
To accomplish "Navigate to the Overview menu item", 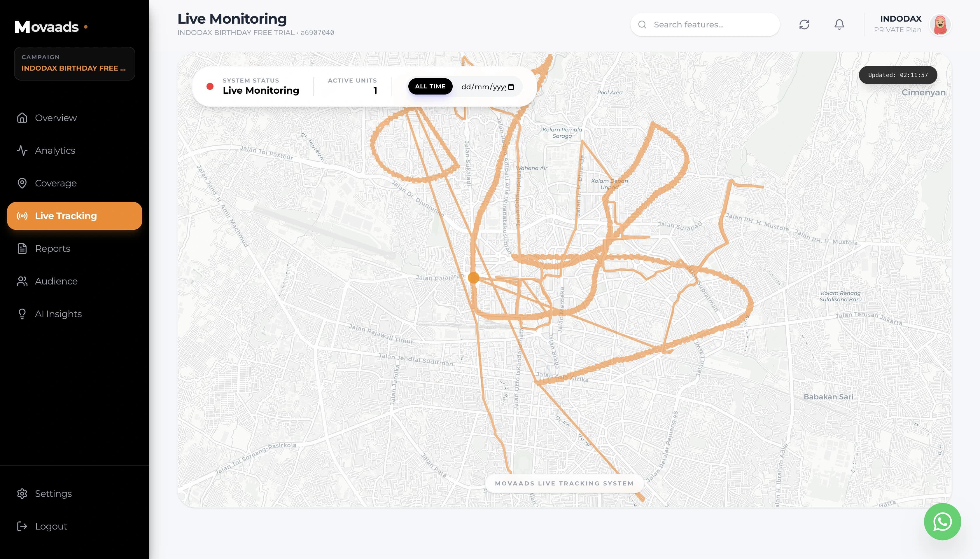I will coord(56,118).
